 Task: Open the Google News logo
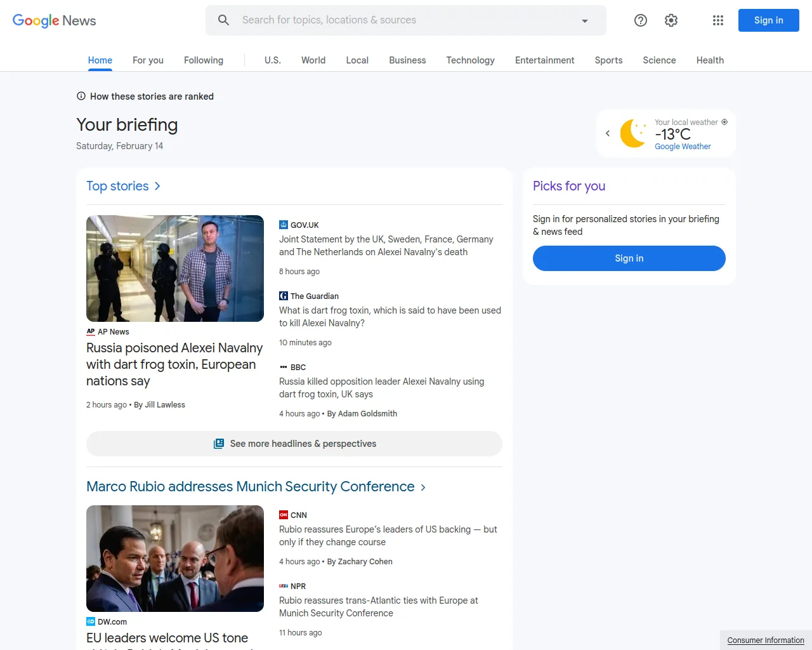click(53, 20)
